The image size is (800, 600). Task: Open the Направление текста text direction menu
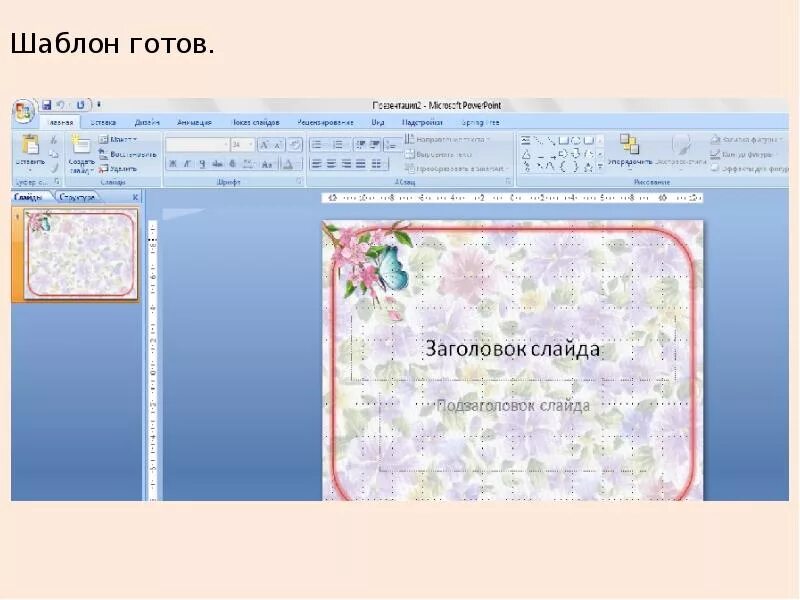pos(448,139)
